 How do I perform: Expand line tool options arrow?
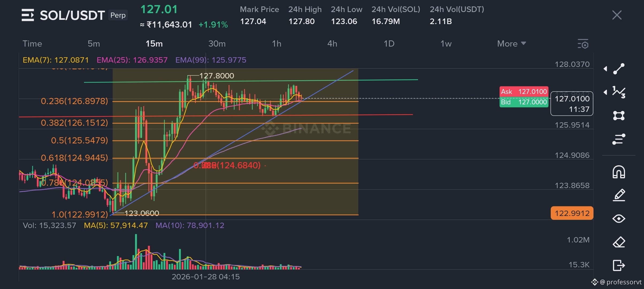pos(605,69)
